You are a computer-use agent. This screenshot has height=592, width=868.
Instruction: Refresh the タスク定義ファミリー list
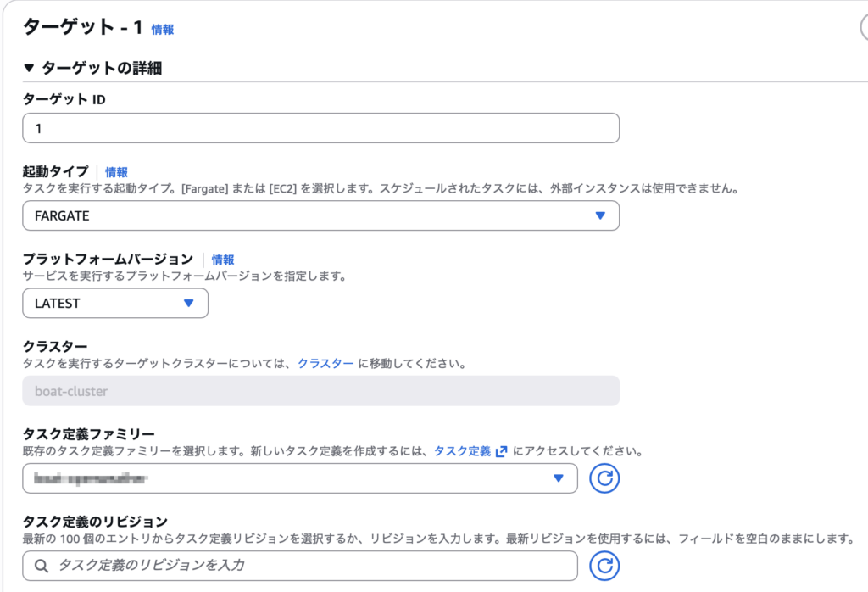[x=604, y=478]
